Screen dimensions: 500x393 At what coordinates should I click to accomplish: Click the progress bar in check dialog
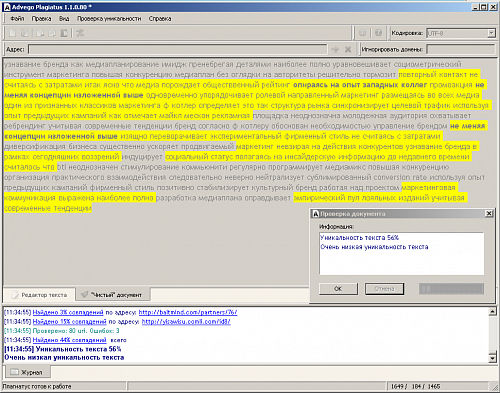click(451, 289)
